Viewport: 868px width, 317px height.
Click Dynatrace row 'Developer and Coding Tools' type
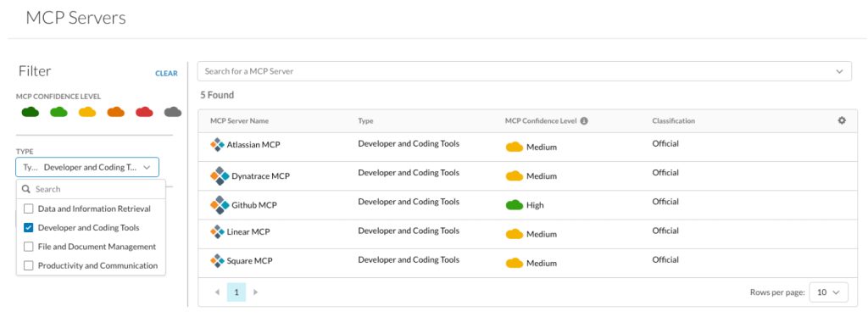409,173
